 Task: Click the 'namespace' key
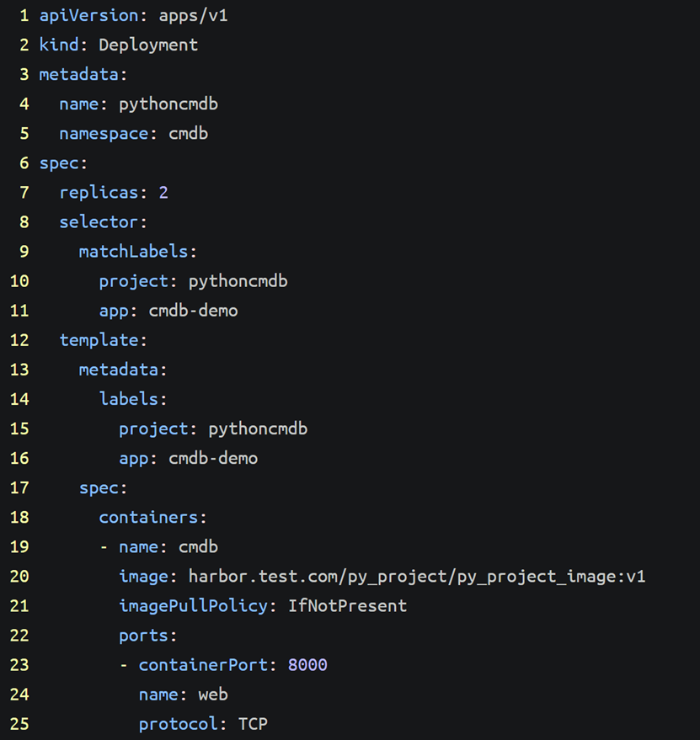104,134
